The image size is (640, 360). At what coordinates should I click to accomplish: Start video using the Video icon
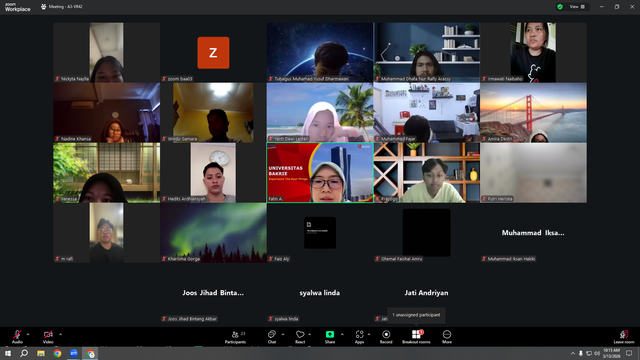[x=48, y=337]
